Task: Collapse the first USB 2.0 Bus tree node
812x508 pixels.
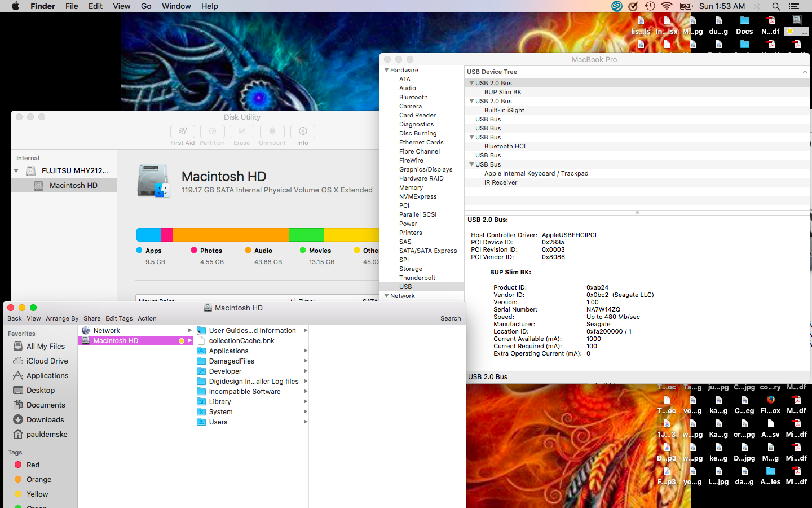Action: [471, 83]
